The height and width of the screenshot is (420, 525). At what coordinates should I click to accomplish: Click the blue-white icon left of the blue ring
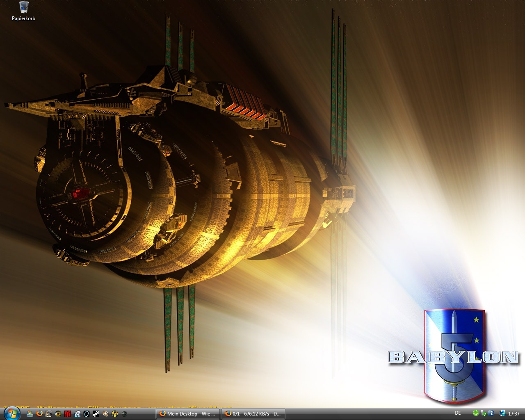coord(77,414)
